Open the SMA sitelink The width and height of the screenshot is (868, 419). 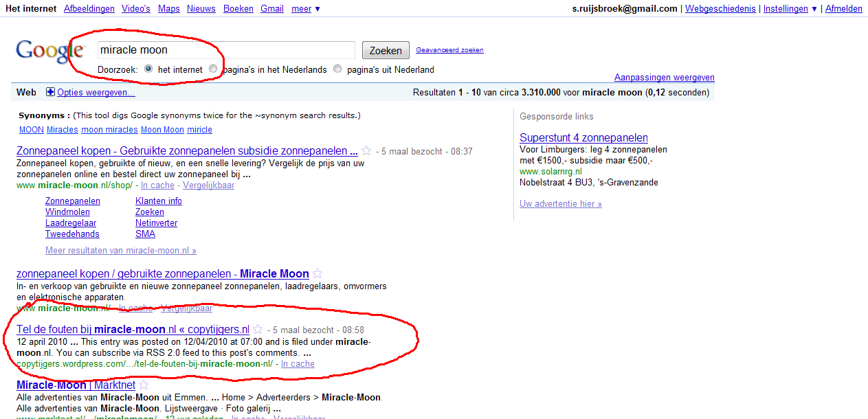[146, 234]
